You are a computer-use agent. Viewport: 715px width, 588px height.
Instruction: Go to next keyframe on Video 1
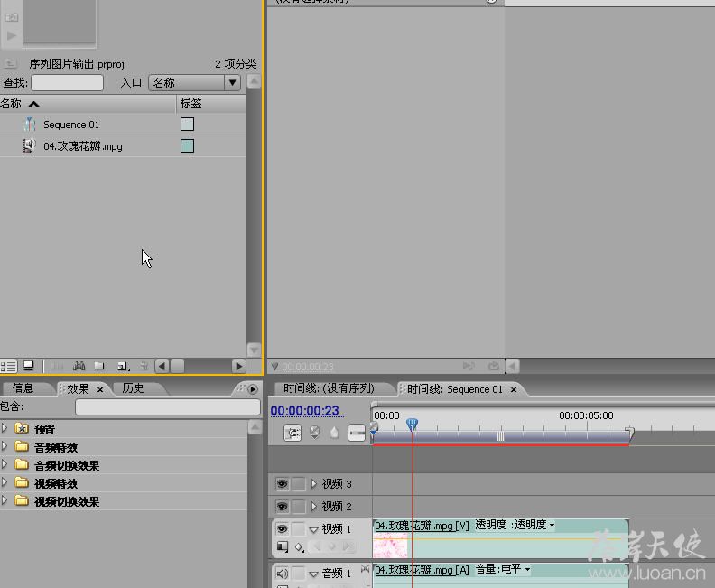pos(347,546)
